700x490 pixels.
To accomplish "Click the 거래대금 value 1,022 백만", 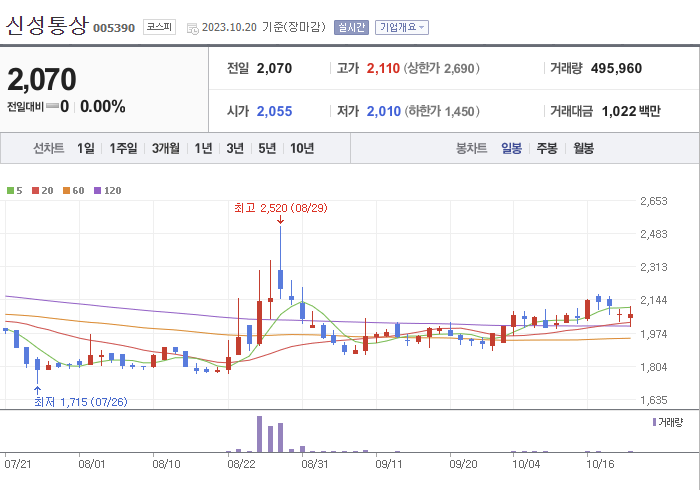I will pyautogui.click(x=631, y=111).
